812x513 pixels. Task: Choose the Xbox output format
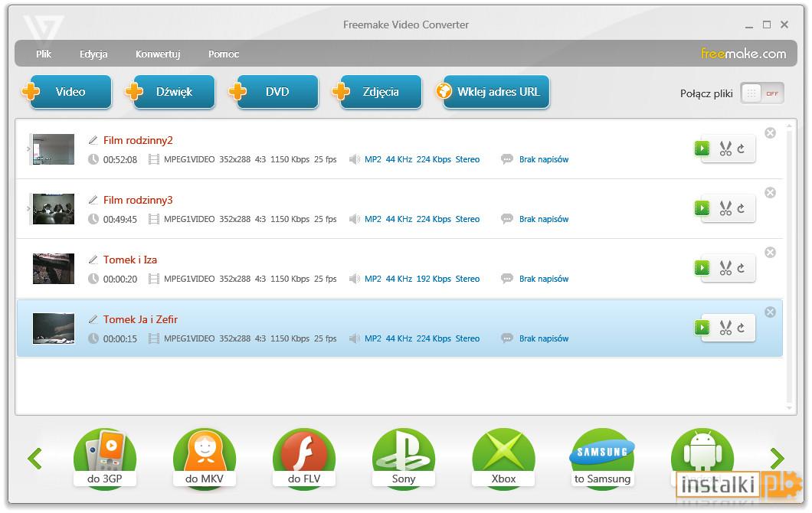(x=503, y=458)
